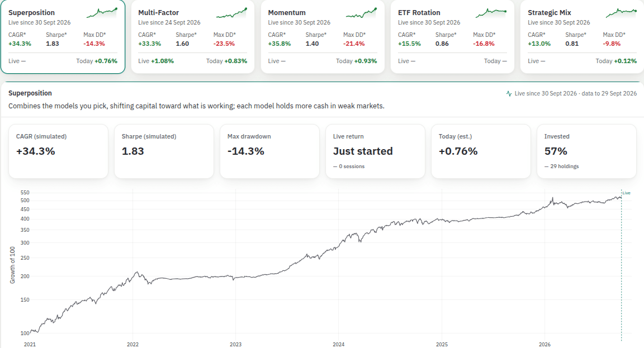Image resolution: width=644 pixels, height=348 pixels.
Task: Click the Momentum card sparkline chart
Action: [362, 13]
